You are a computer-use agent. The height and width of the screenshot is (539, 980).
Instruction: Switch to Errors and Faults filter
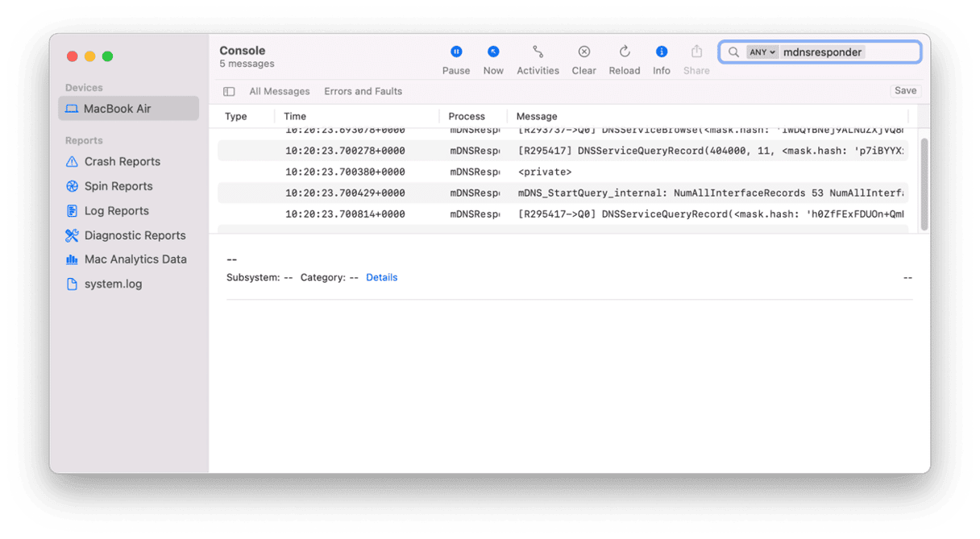[363, 92]
